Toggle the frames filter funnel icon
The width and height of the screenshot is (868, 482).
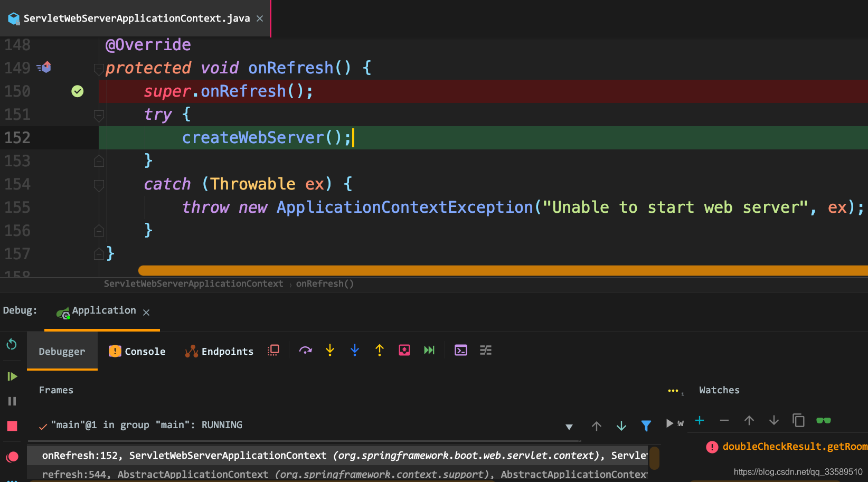point(646,426)
